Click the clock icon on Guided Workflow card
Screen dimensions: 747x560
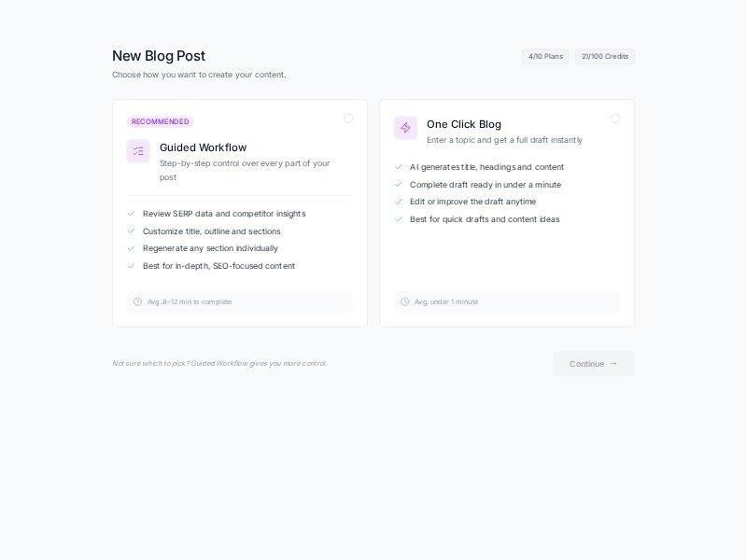[x=137, y=301]
